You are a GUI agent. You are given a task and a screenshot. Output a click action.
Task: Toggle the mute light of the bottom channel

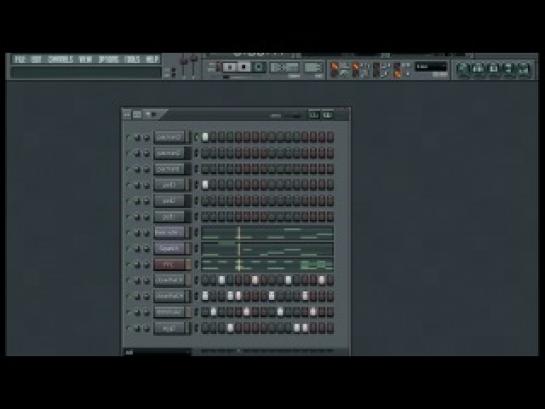tap(128, 328)
